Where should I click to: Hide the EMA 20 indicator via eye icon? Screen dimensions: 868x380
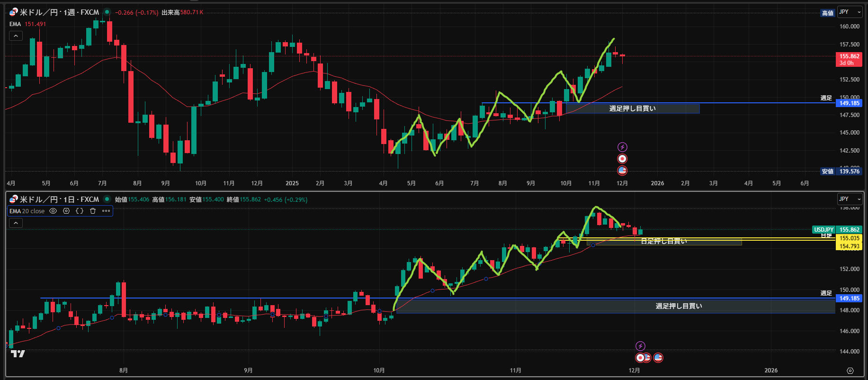(53, 211)
